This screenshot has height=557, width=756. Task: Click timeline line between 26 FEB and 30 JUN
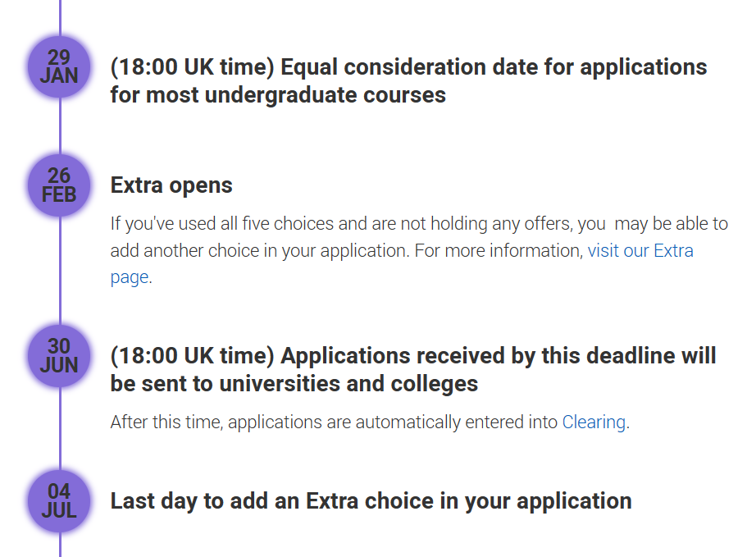click(61, 271)
